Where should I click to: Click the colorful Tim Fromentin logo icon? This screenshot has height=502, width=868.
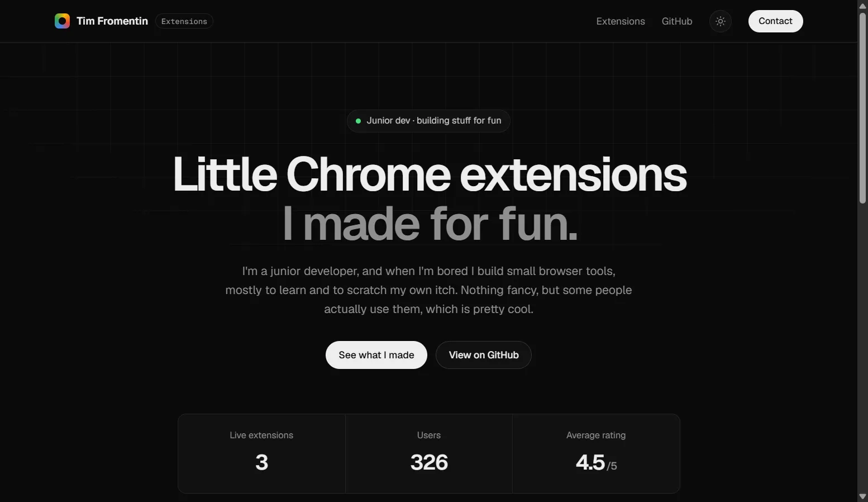coord(62,21)
